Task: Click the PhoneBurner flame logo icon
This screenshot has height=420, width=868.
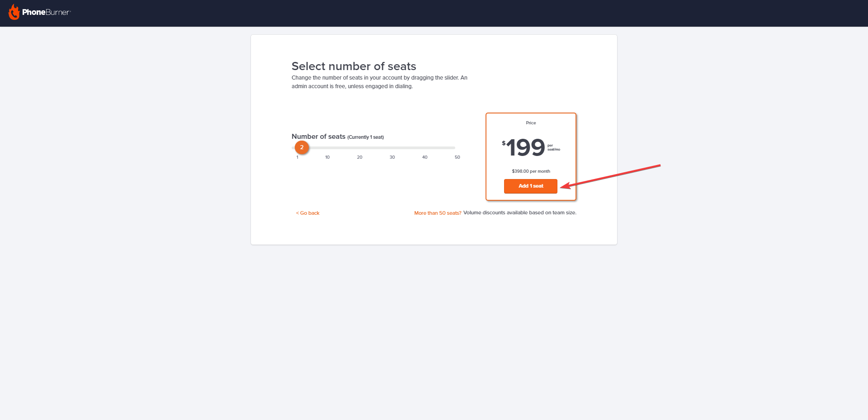Action: coord(14,12)
